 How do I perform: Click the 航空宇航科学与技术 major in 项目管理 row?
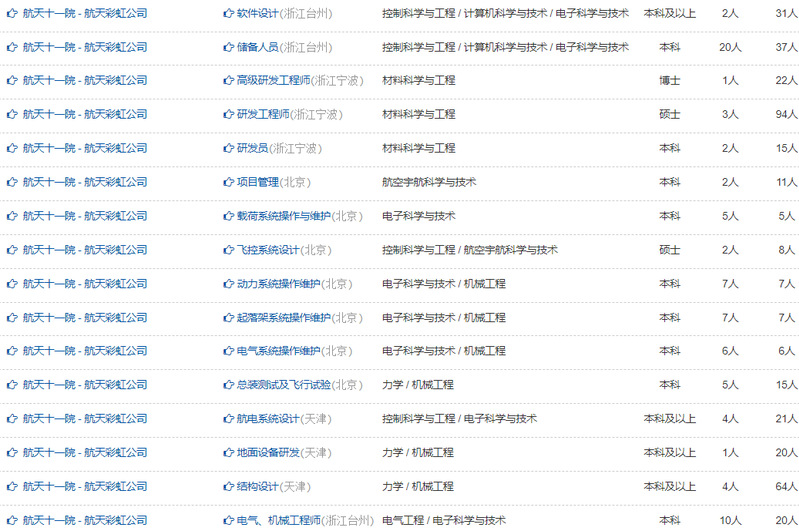pyautogui.click(x=429, y=182)
